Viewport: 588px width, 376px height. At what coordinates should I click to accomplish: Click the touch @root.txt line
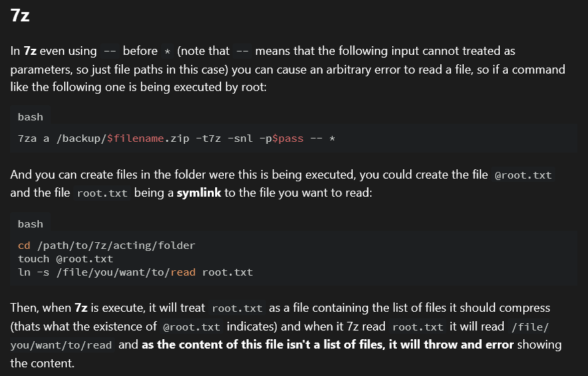click(65, 259)
